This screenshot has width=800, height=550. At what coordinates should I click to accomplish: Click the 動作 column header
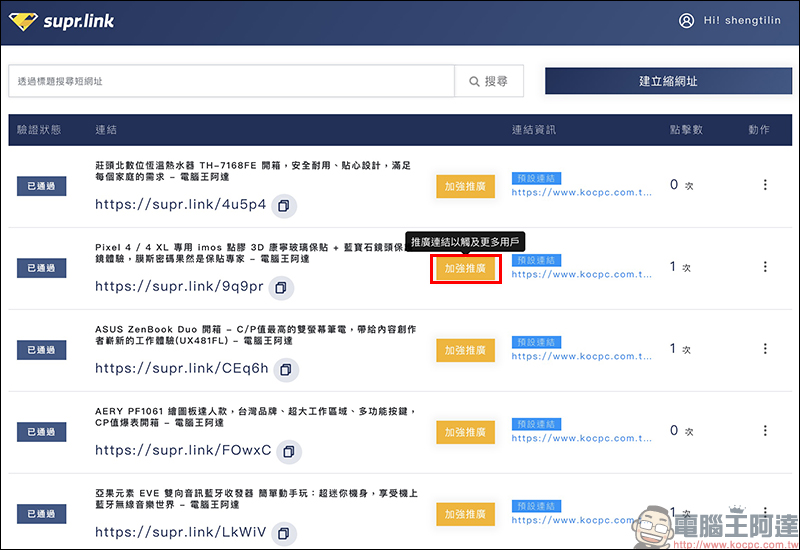click(759, 130)
